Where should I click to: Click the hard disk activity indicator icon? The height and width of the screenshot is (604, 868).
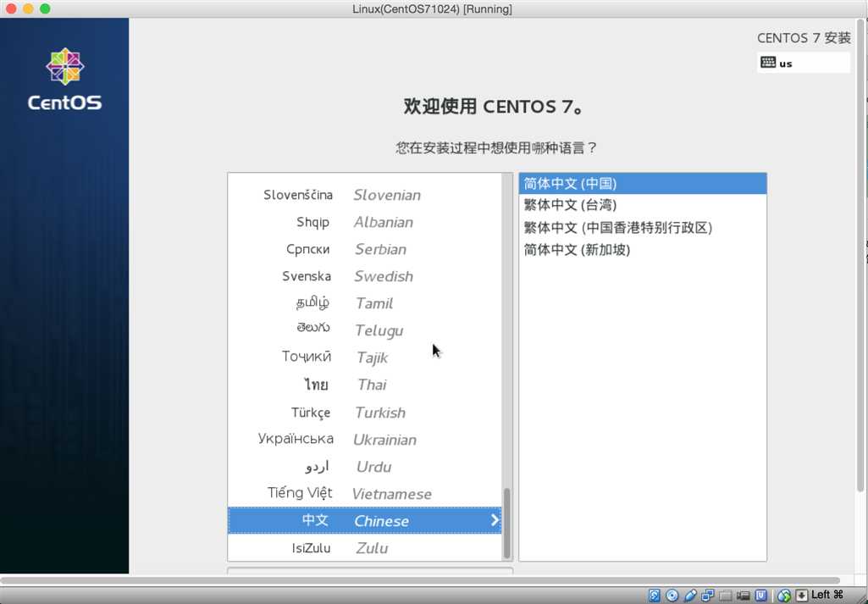click(x=655, y=596)
